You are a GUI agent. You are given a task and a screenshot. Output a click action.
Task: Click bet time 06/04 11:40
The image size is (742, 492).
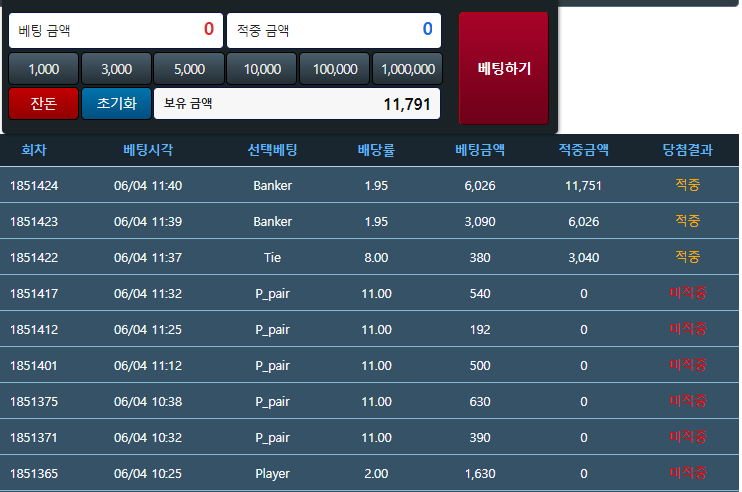pyautogui.click(x=148, y=185)
